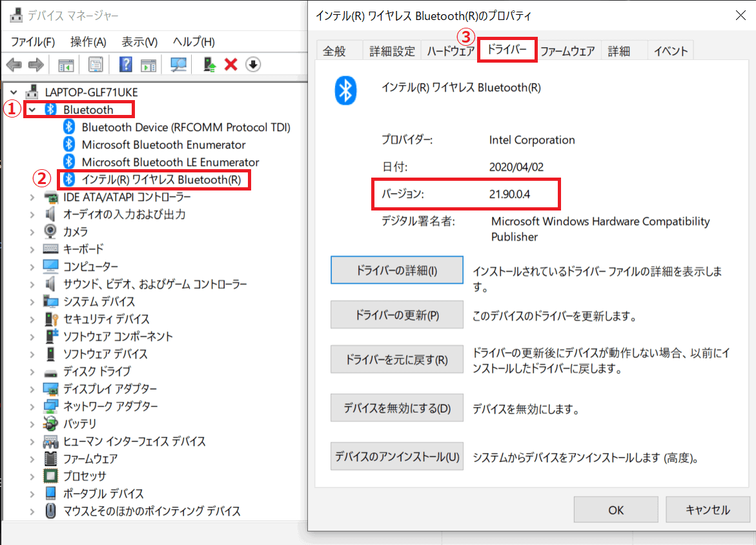
Task: Switch to the イベント tab
Action: point(671,50)
